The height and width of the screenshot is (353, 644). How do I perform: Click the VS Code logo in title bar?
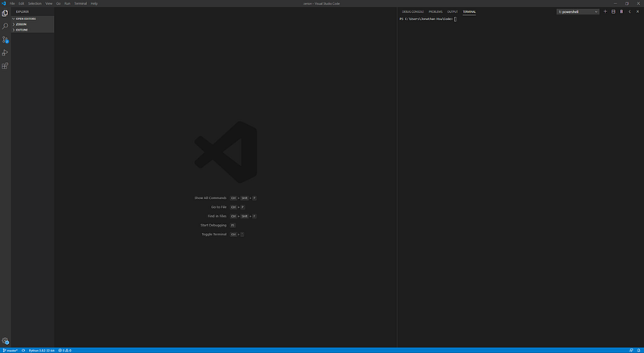click(x=4, y=3)
